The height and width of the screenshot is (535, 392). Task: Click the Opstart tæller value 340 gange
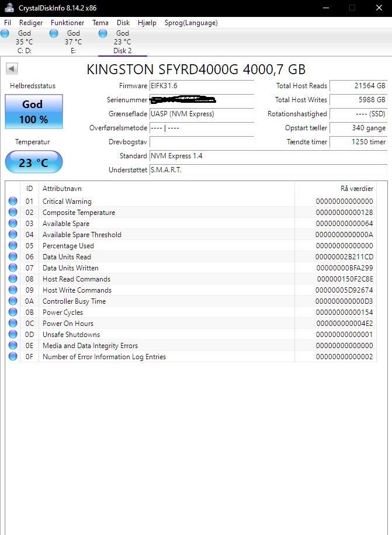[x=359, y=128]
